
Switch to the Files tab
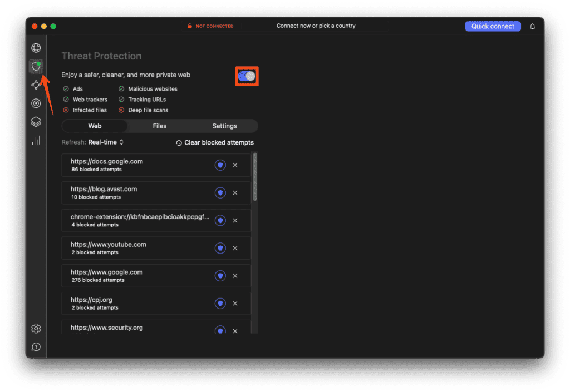pyautogui.click(x=160, y=126)
